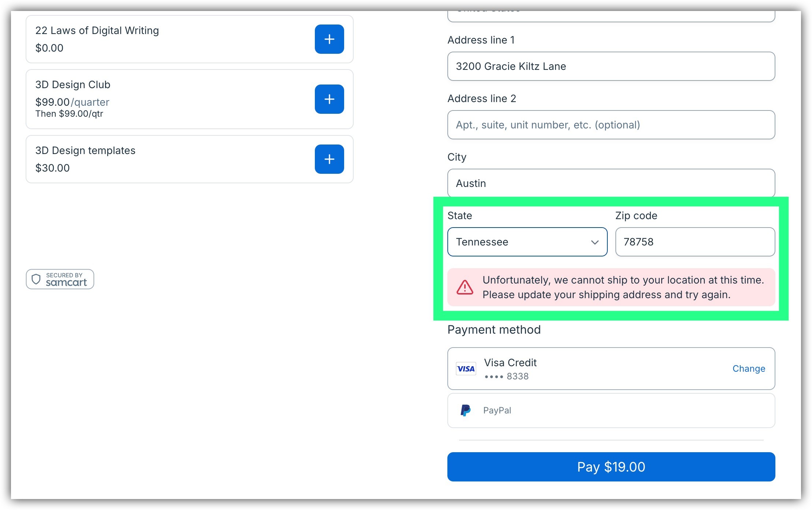
Task: Click the Secured by SamCart badge
Action: point(60,279)
